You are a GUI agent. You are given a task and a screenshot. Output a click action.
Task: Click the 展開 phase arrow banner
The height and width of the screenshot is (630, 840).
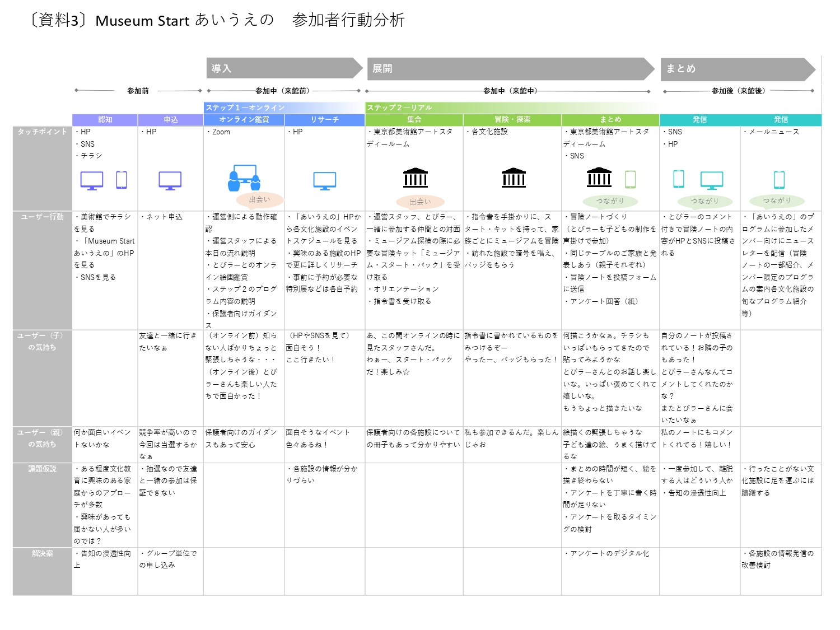[510, 68]
